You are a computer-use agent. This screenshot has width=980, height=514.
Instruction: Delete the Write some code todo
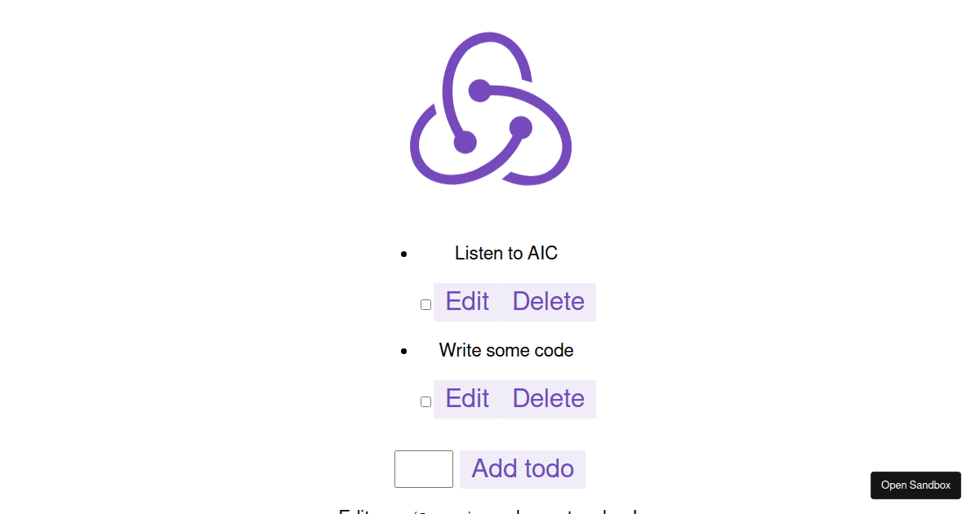tap(548, 399)
